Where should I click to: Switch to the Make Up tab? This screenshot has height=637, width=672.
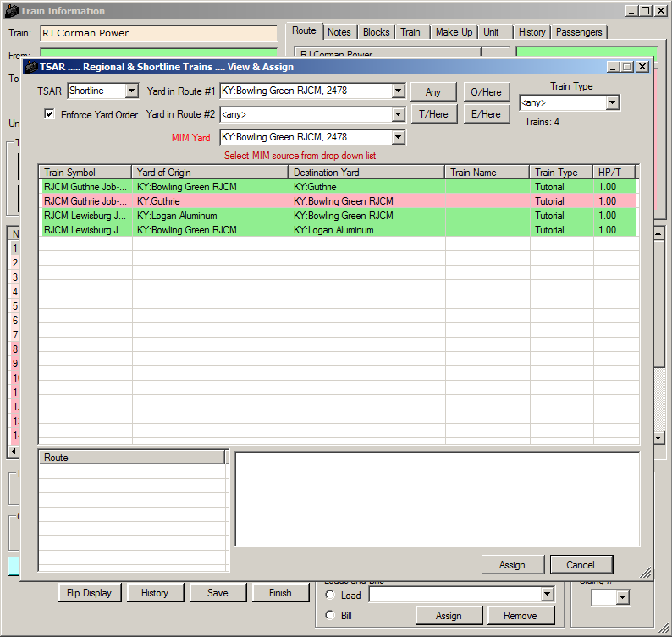(454, 32)
